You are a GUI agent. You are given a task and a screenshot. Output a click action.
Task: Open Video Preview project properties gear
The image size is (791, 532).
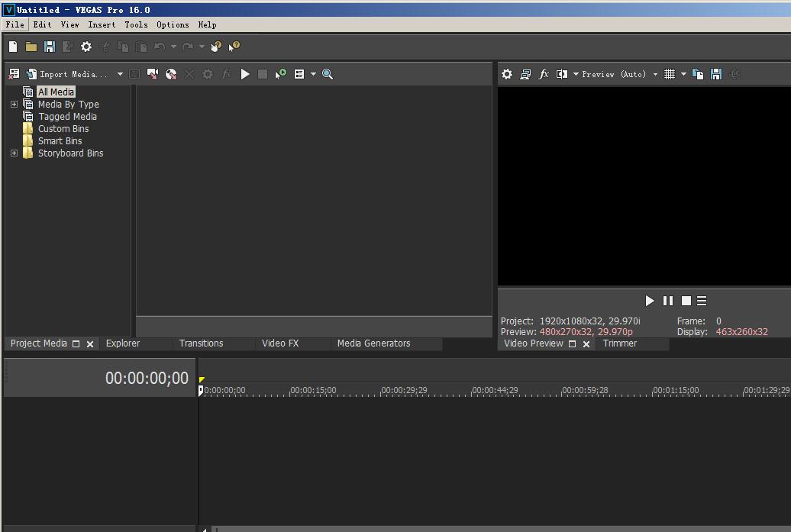pyautogui.click(x=507, y=74)
